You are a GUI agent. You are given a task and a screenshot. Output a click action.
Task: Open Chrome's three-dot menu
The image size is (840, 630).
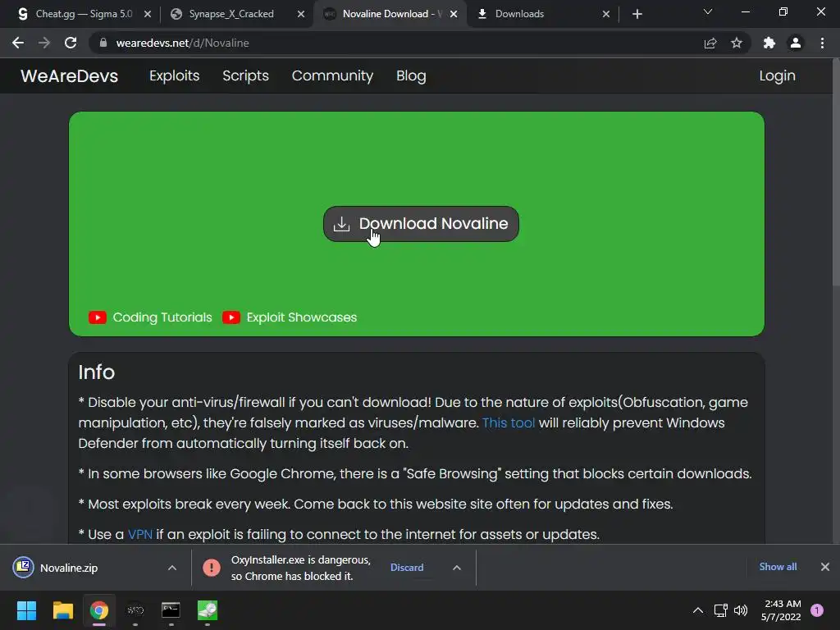coord(822,43)
